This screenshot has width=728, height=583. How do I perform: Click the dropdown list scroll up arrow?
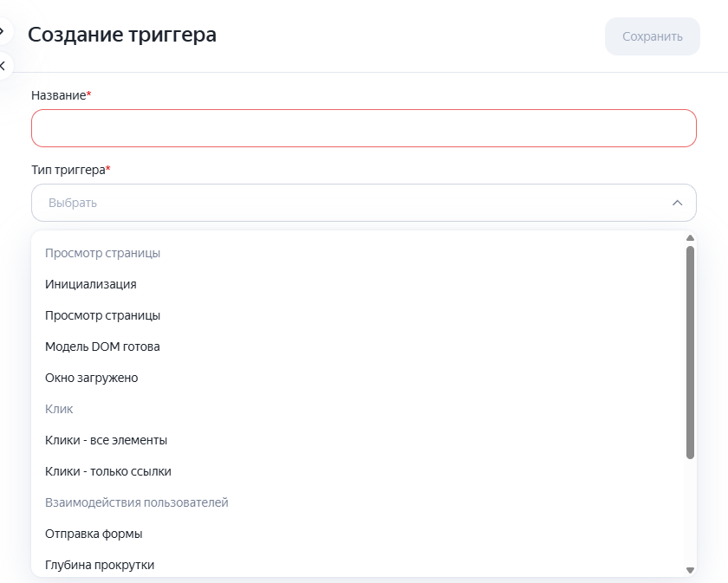(x=690, y=238)
